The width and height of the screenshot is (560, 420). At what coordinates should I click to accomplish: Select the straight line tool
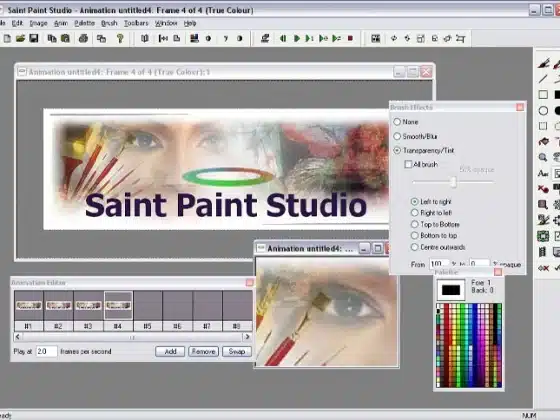coord(543,79)
